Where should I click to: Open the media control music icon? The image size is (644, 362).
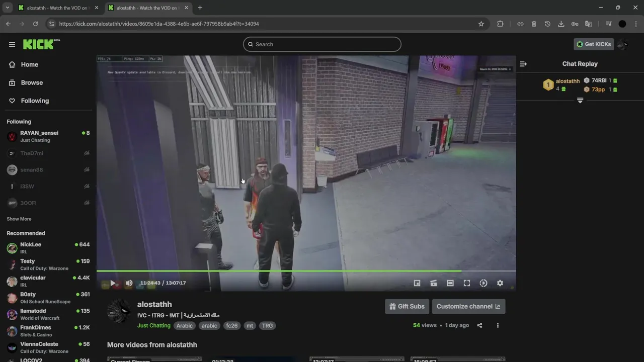tap(608, 24)
